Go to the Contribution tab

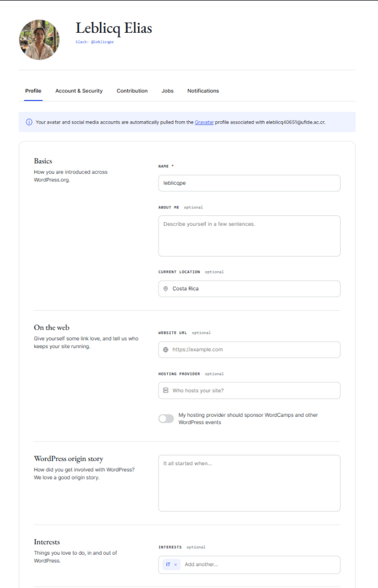(132, 91)
